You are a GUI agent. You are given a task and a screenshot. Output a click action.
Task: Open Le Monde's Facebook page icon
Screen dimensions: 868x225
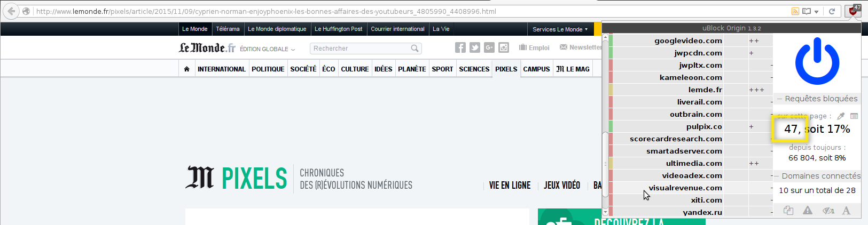[x=460, y=48]
